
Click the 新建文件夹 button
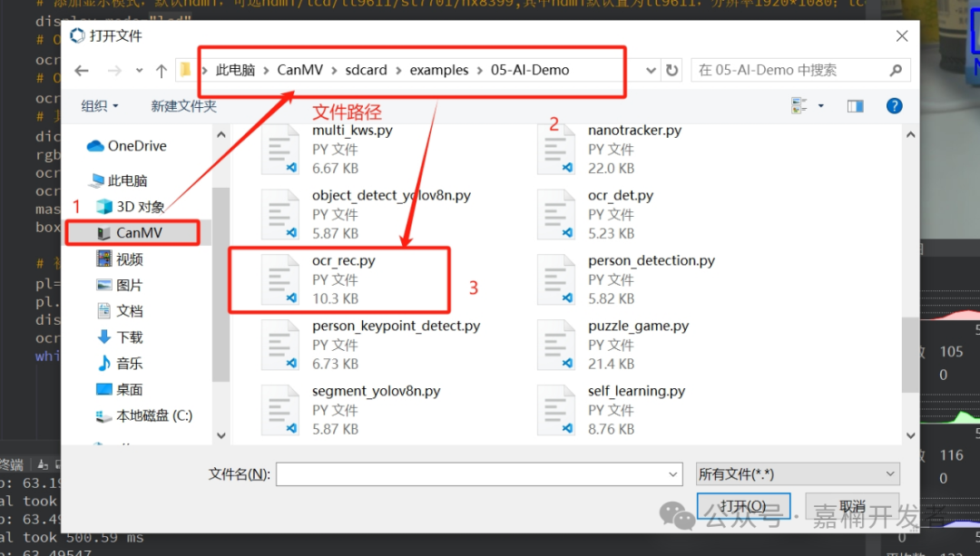(183, 106)
